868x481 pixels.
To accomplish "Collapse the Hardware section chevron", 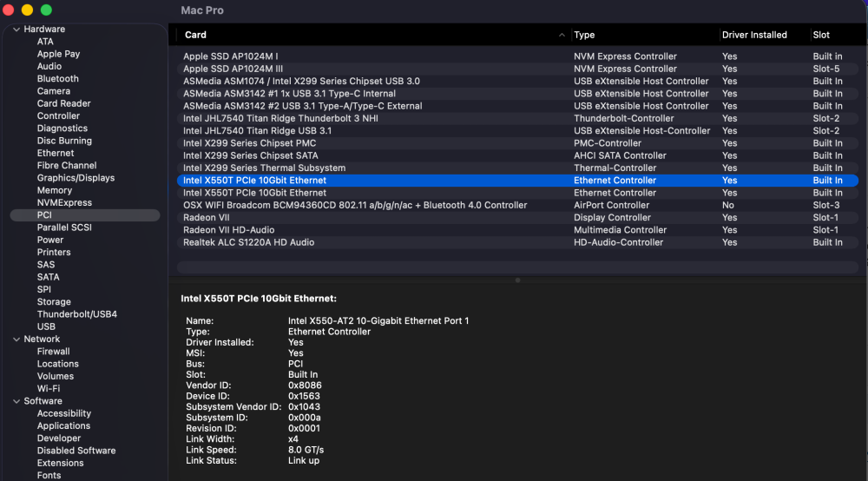I will (16, 30).
